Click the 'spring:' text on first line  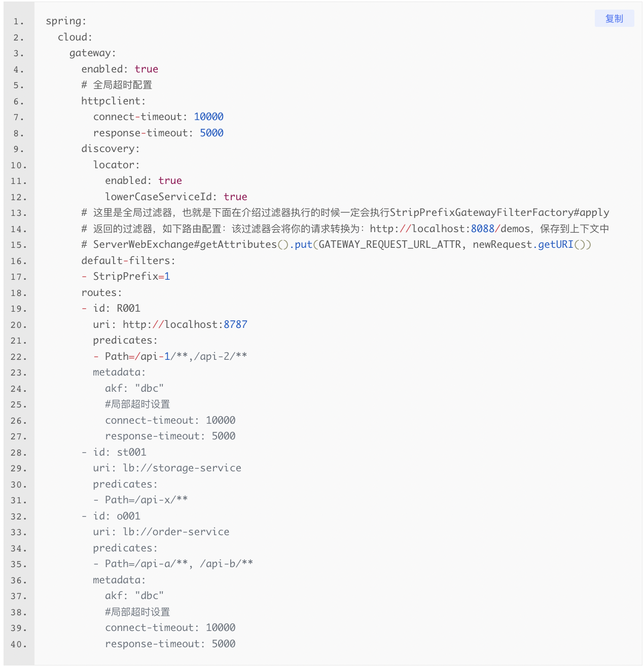click(66, 21)
